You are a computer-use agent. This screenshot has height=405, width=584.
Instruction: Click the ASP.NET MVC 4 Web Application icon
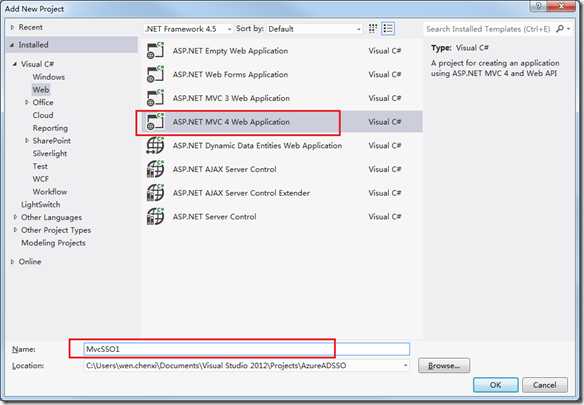tap(155, 122)
